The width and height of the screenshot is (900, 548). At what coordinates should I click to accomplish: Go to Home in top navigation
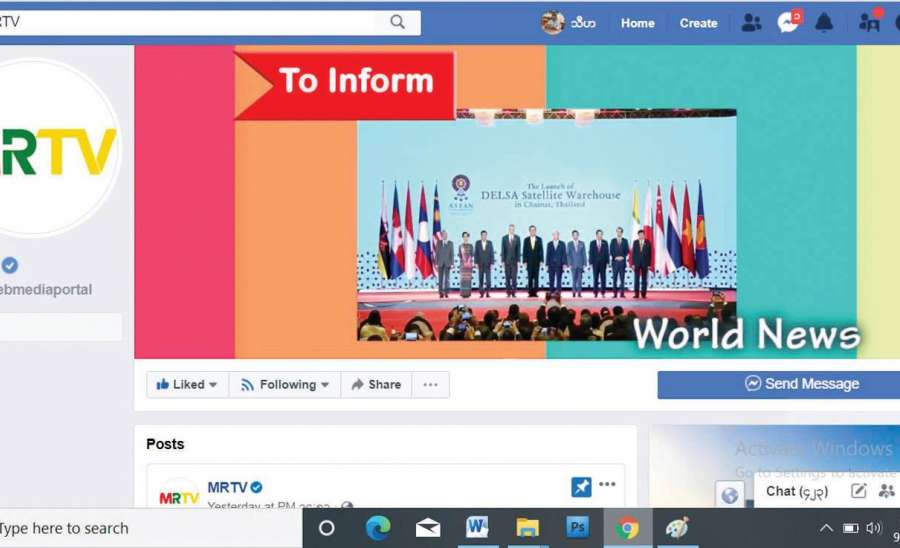637,23
